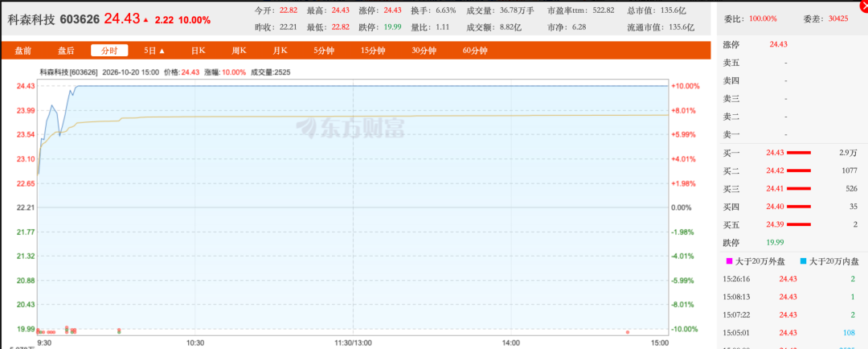
Task: Click the magenta 大于20万外盘 legend square
Action: (729, 261)
